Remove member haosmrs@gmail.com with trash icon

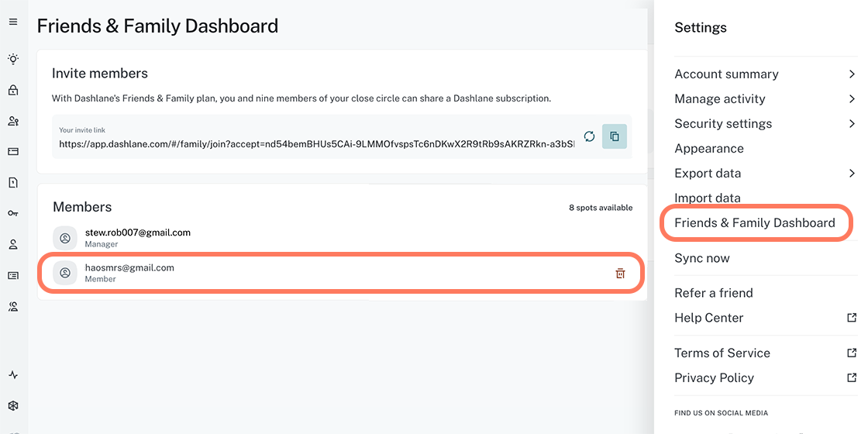(620, 273)
